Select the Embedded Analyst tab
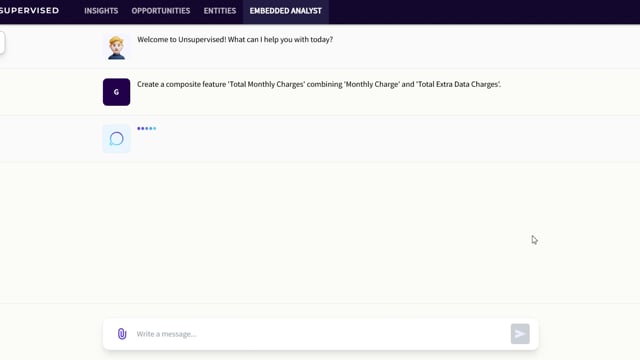Screen dimensions: 640x360 pos(286,11)
